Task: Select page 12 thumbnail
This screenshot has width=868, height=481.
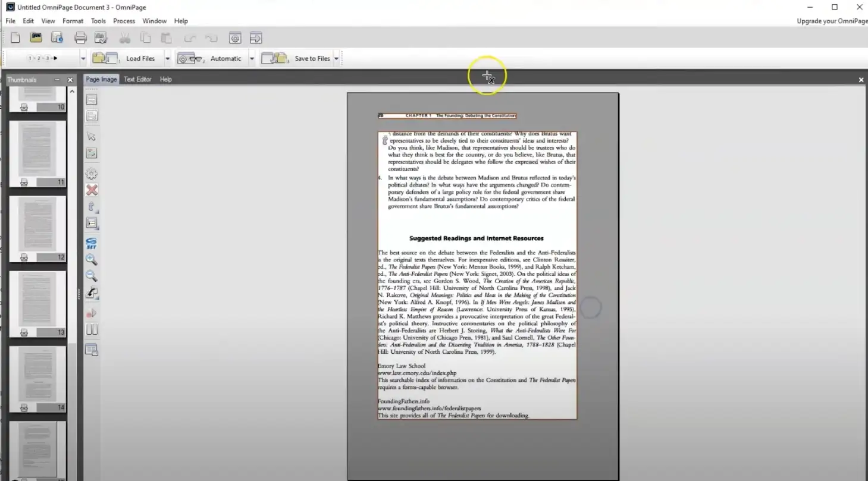Action: (x=37, y=226)
